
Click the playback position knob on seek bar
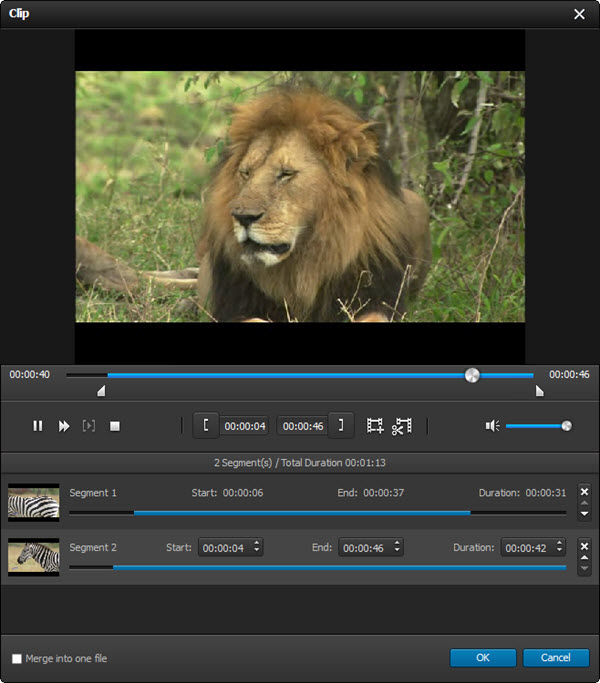pyautogui.click(x=472, y=375)
